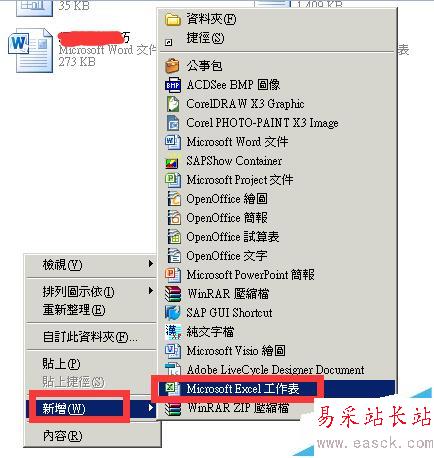Viewport: 434px width, 458px height.
Task: Expand the 新增(W) submenu arrow
Action: 151,408
